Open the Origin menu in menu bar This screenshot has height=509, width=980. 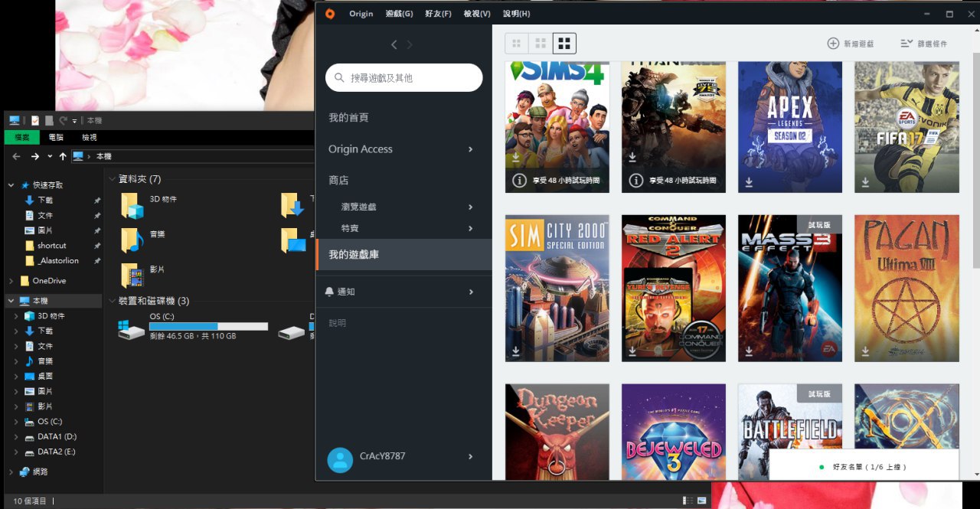point(361,14)
